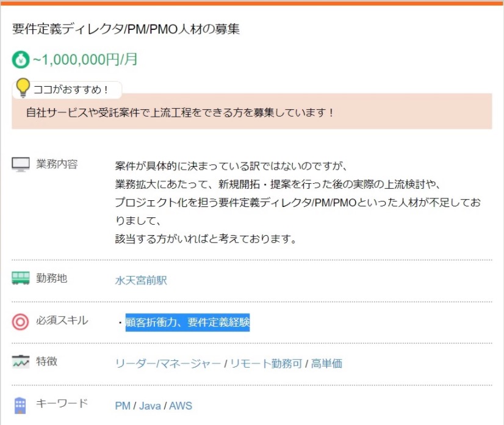
Task: Open the リモート勤務可 feature link
Action: point(266,363)
